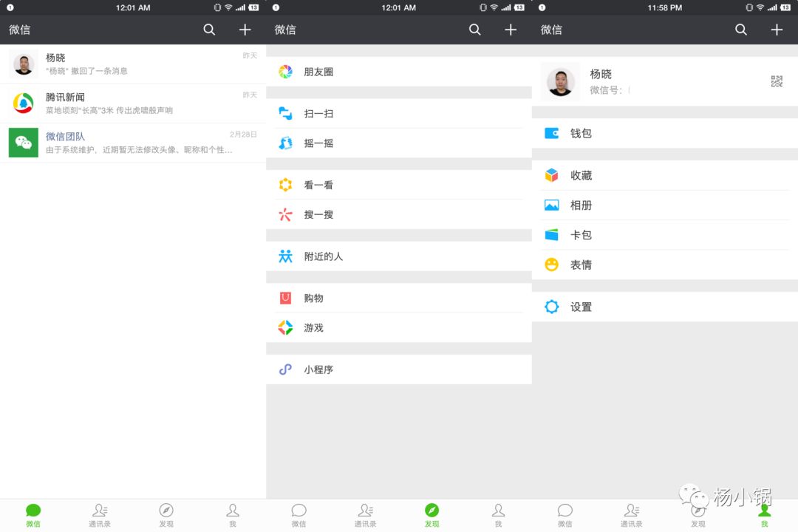Select the 我 tab in middle screen
The width and height of the screenshot is (798, 532).
(x=498, y=515)
